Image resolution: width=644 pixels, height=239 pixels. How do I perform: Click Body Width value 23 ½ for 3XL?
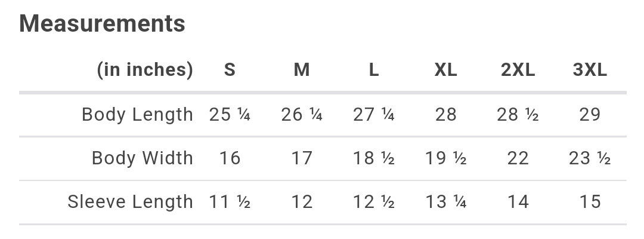tap(590, 158)
